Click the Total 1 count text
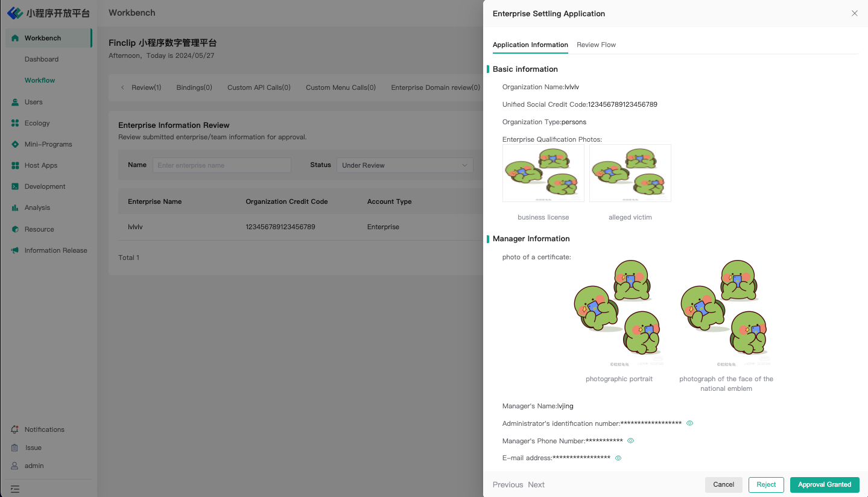 128,258
